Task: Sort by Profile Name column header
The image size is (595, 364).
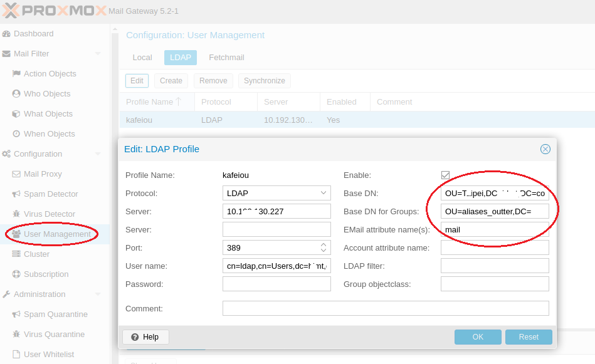Action: point(157,102)
